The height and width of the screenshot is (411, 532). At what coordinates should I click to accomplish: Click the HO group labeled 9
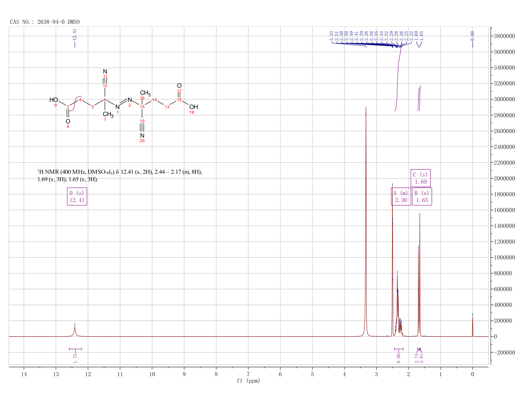point(54,100)
